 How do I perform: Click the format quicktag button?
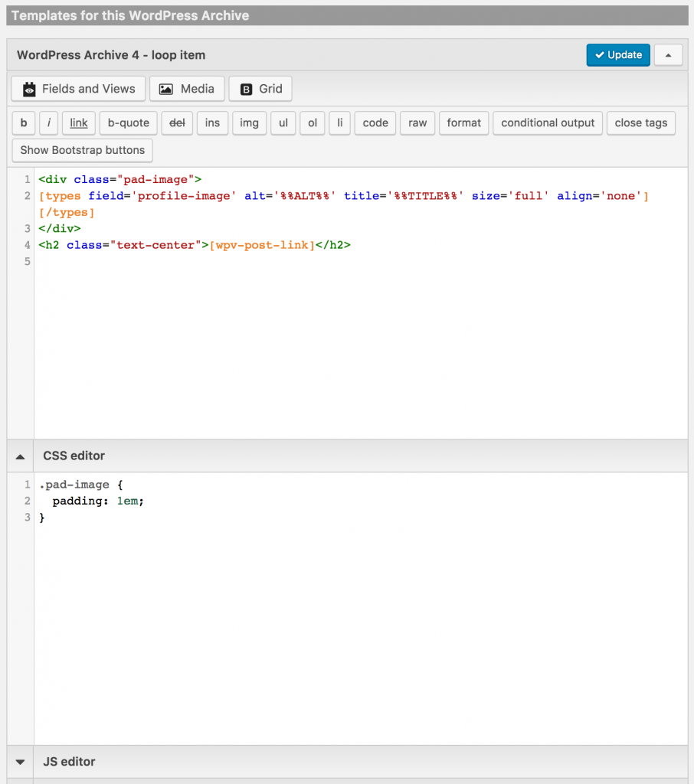coord(464,123)
